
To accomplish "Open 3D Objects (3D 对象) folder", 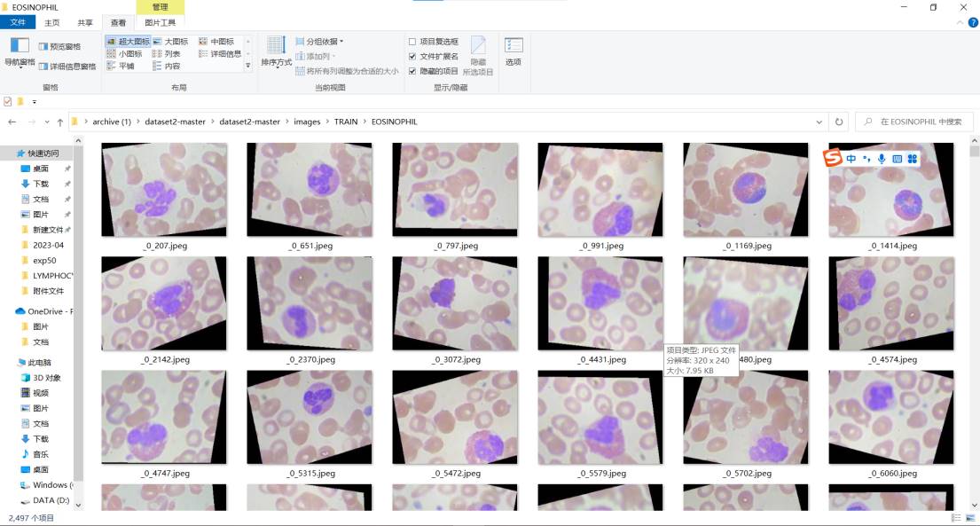I will pos(46,378).
